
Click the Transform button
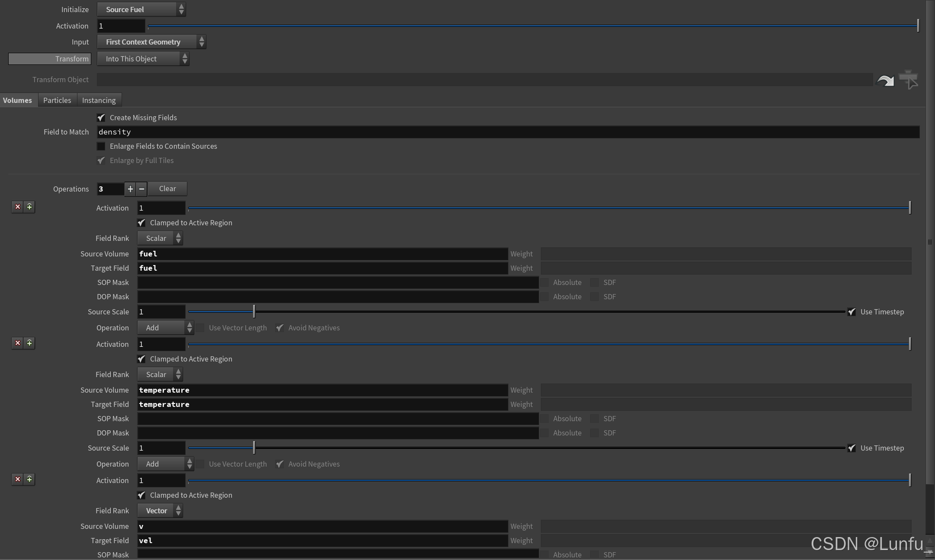pyautogui.click(x=49, y=58)
